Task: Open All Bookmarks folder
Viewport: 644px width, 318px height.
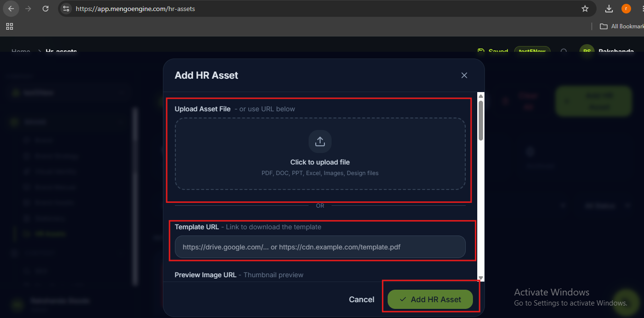Action: tap(621, 26)
